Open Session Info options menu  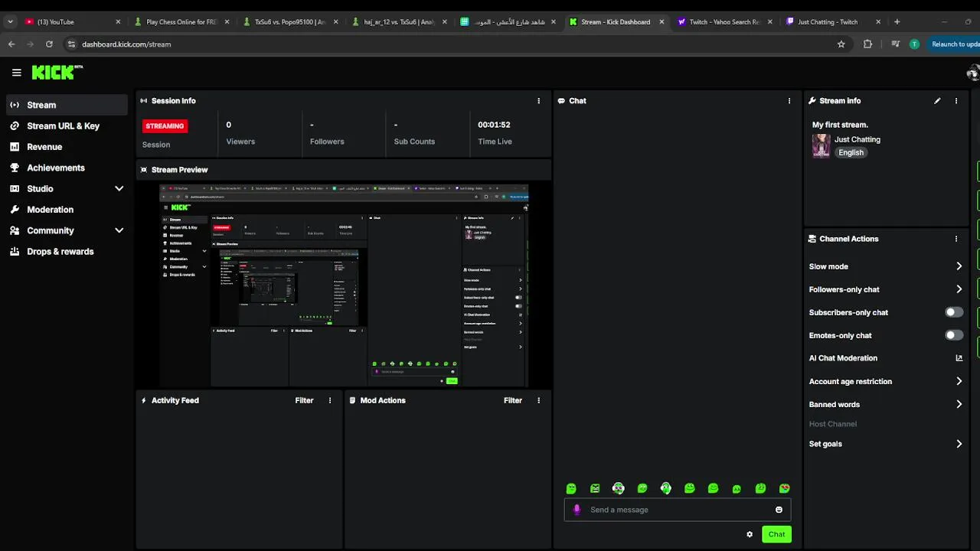538,101
